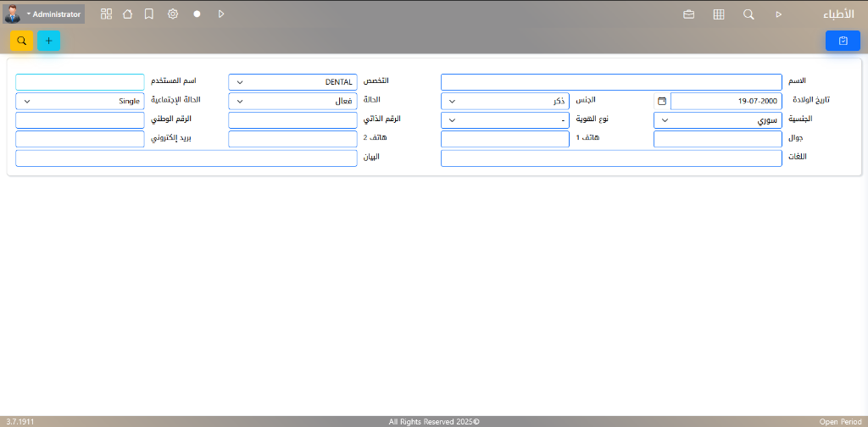Click the yellow search button

(x=22, y=41)
